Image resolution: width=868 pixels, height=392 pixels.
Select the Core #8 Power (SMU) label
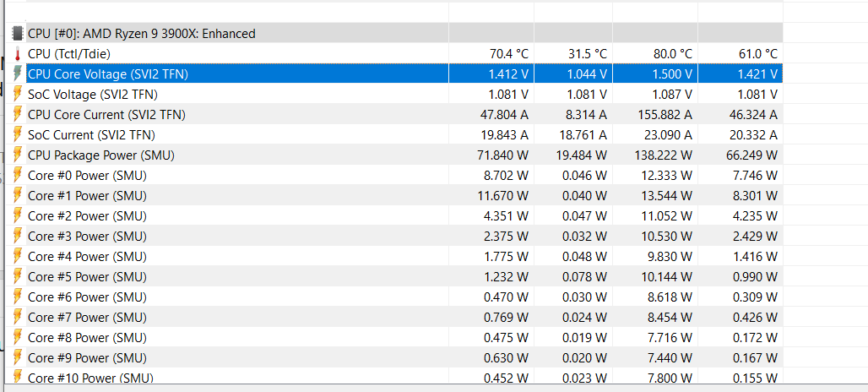(87, 338)
